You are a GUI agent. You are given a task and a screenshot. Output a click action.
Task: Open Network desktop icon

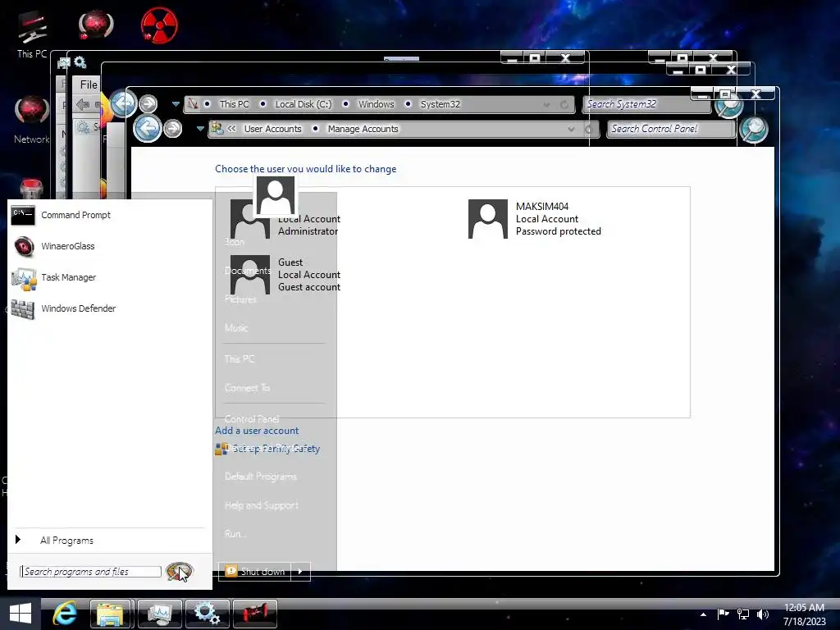click(32, 120)
